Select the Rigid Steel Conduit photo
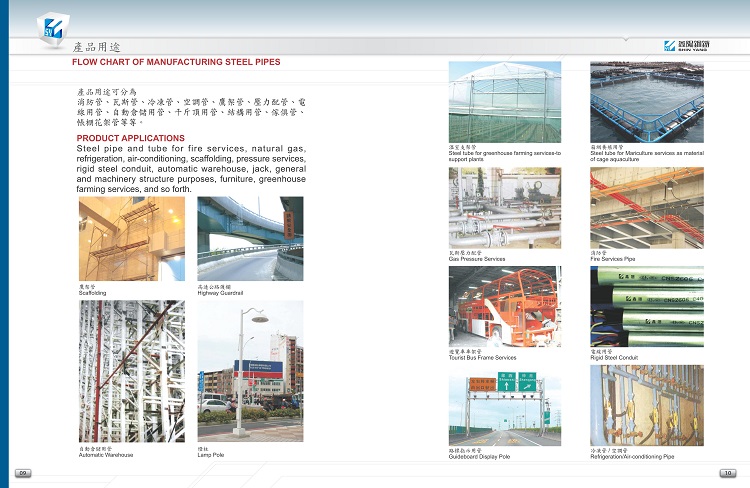Viewport: 750px width, 488px height. pos(646,306)
